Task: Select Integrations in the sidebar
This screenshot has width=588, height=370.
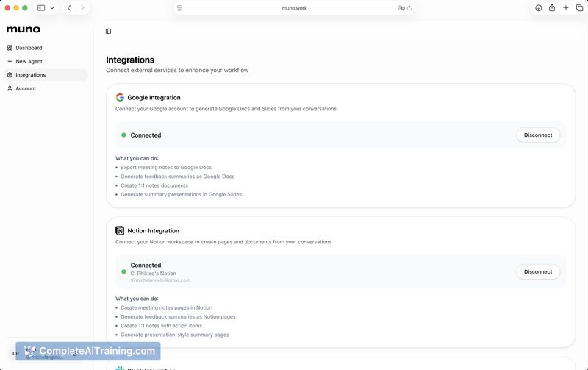Action: 46,75
